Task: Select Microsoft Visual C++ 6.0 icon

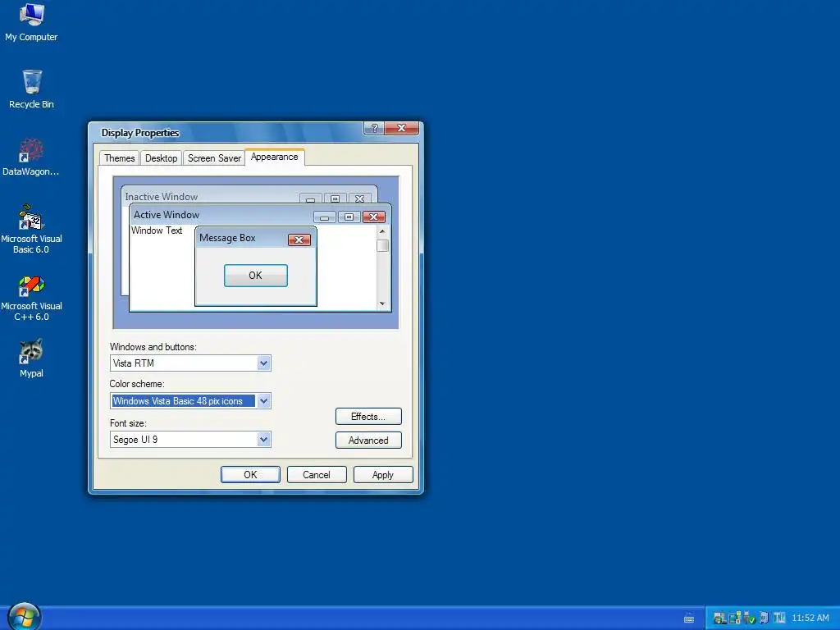Action: point(31,297)
